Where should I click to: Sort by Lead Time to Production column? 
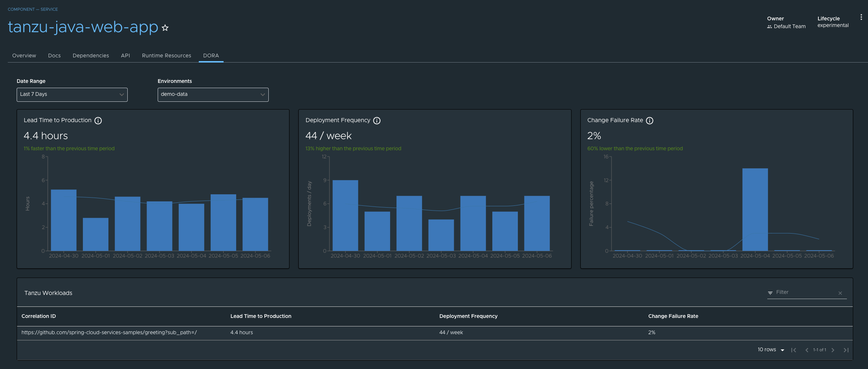pyautogui.click(x=261, y=316)
